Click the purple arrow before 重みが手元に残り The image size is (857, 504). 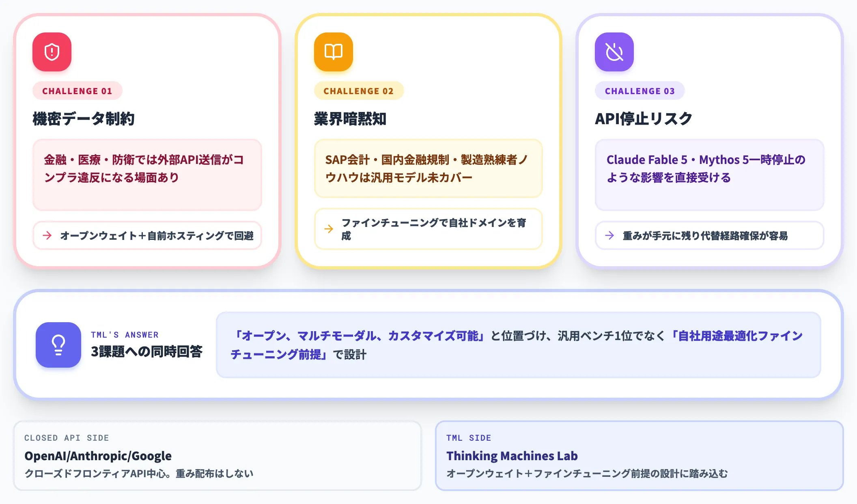[609, 235]
